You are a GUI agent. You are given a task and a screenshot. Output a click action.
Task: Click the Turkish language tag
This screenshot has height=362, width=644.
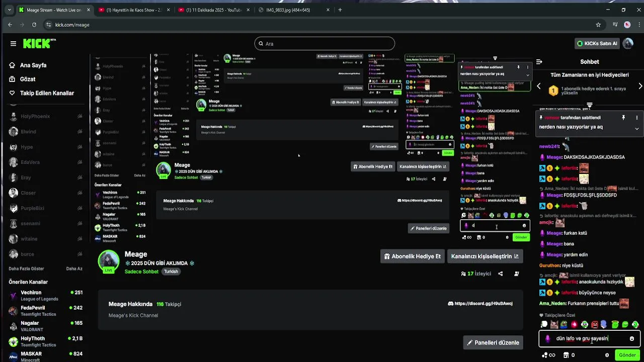tap(171, 271)
